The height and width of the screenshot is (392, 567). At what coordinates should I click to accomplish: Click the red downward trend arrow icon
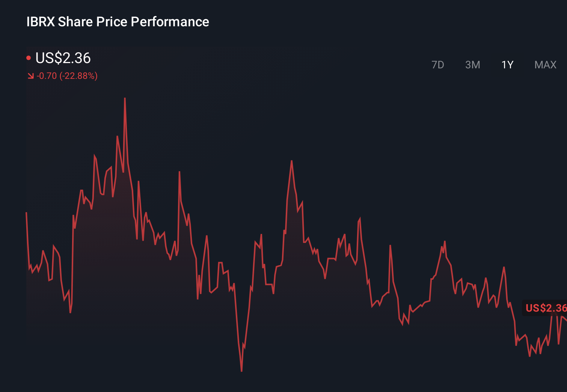[31, 76]
